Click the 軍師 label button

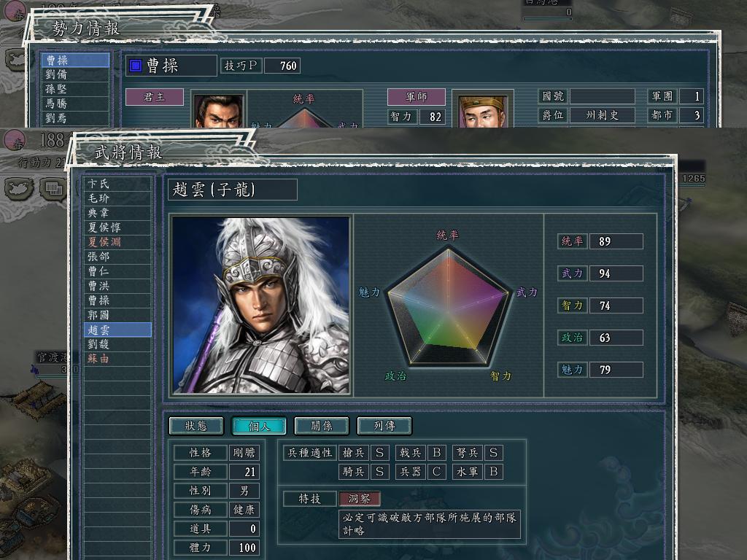tap(416, 97)
